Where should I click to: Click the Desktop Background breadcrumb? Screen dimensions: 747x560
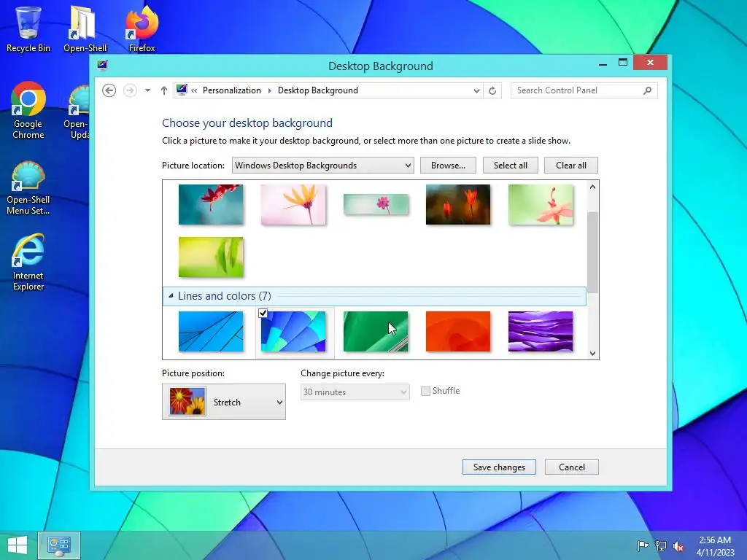point(318,90)
